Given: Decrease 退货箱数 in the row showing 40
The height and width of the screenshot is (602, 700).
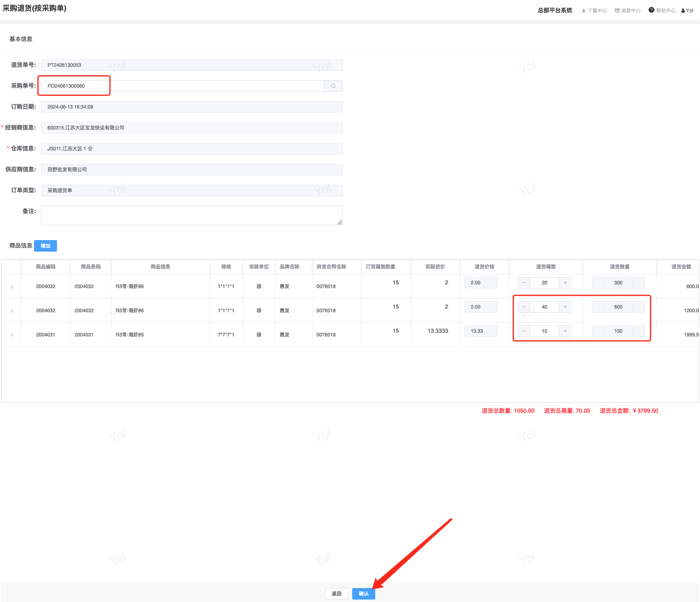Looking at the screenshot, I should [524, 307].
